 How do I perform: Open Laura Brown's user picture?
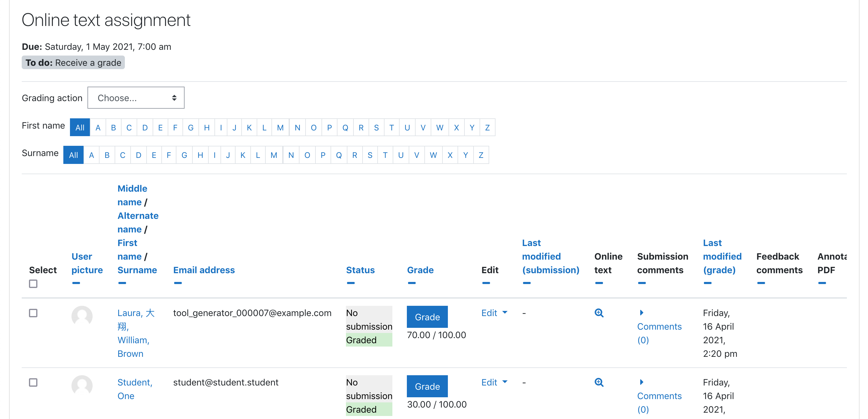click(x=82, y=316)
